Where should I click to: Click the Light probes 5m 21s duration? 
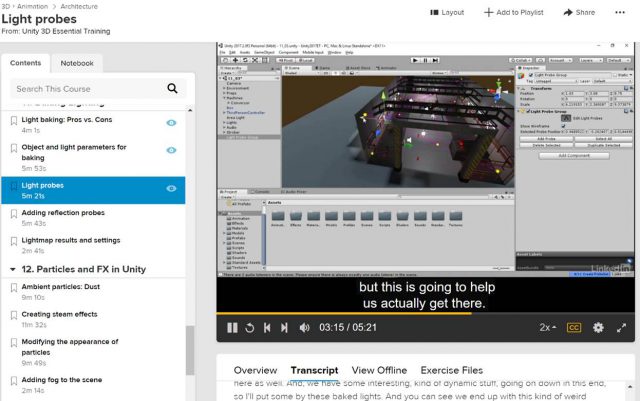(33, 196)
